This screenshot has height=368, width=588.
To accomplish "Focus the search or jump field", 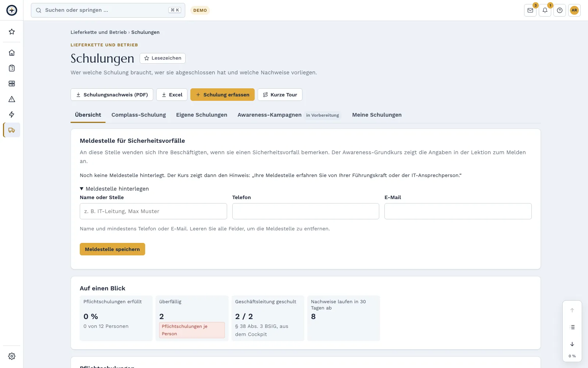I will [x=108, y=10].
